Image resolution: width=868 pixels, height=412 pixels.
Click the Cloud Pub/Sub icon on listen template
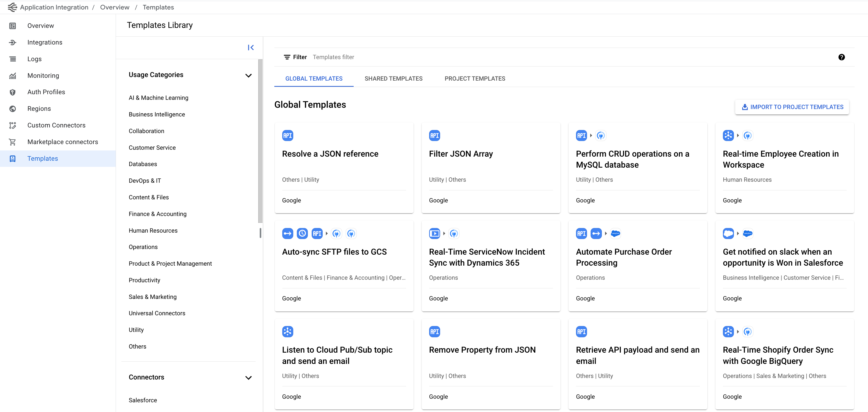[288, 331]
